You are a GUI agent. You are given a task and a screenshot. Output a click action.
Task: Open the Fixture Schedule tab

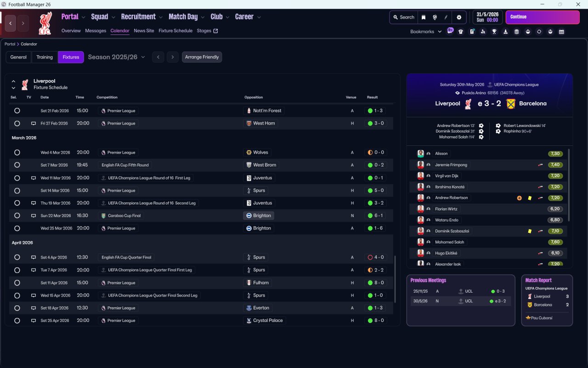pyautogui.click(x=175, y=31)
